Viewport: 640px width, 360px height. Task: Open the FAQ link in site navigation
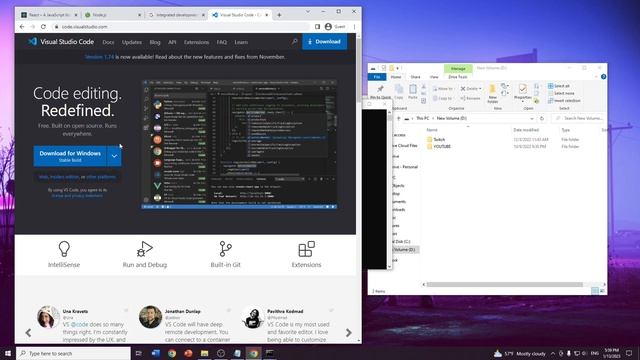tap(222, 42)
